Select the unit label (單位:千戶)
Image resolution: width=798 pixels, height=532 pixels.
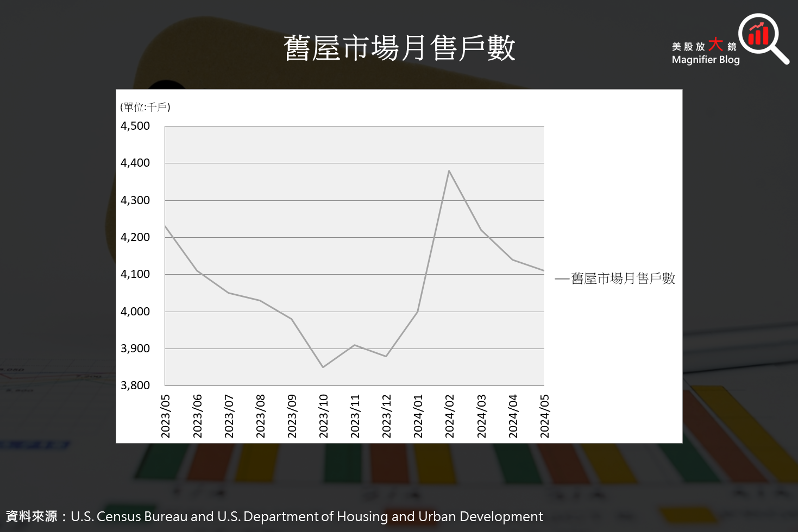145,107
